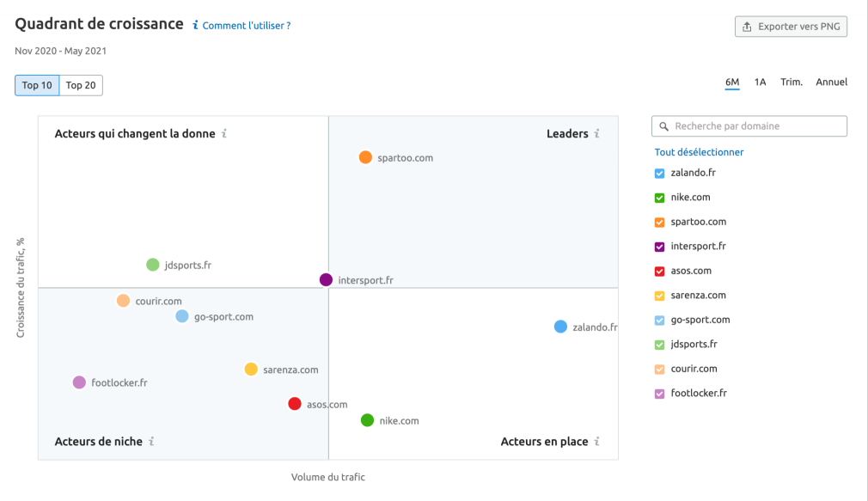This screenshot has height=501, width=868.
Task: Select the green nike.com data point
Action: click(x=368, y=420)
